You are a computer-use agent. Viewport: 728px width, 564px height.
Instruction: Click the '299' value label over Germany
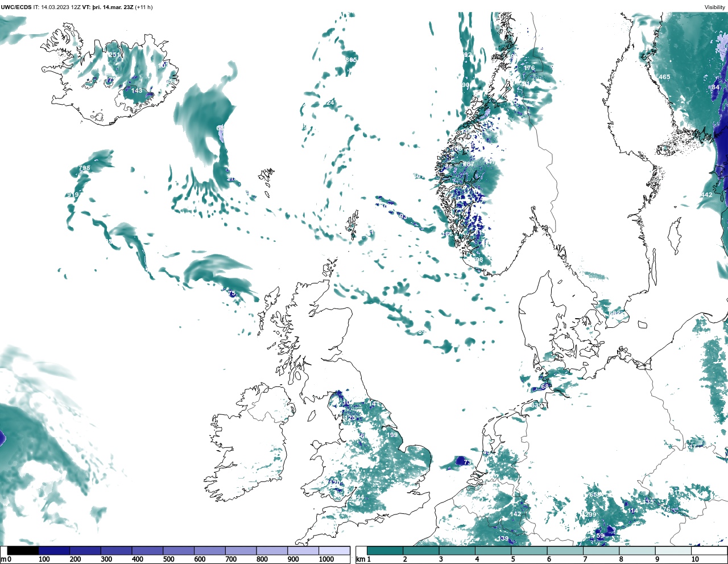pyautogui.click(x=591, y=514)
